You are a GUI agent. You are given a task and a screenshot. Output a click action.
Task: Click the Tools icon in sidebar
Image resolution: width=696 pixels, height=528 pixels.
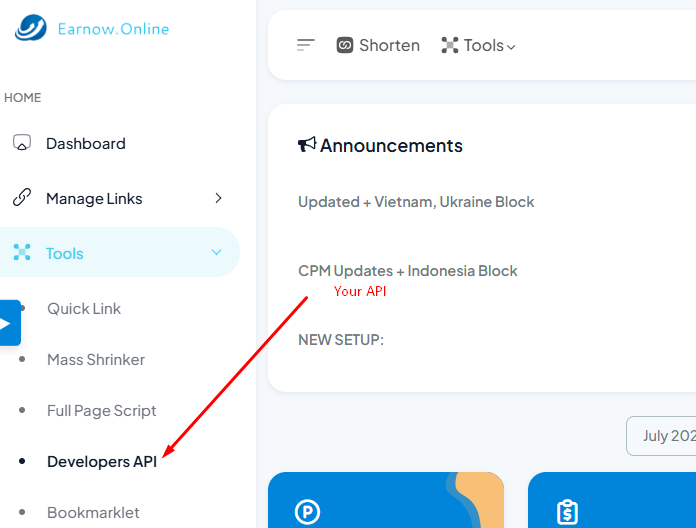22,253
